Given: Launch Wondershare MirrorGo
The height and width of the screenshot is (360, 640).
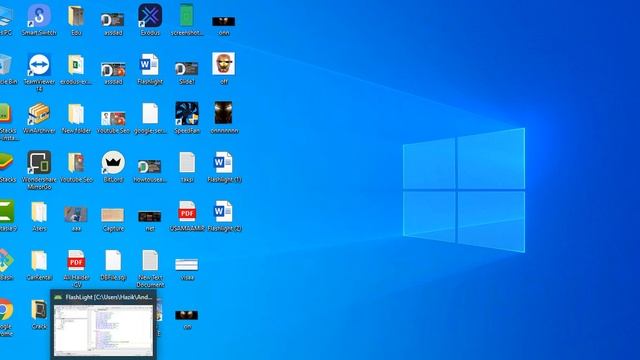Looking at the screenshot, I should (x=39, y=162).
